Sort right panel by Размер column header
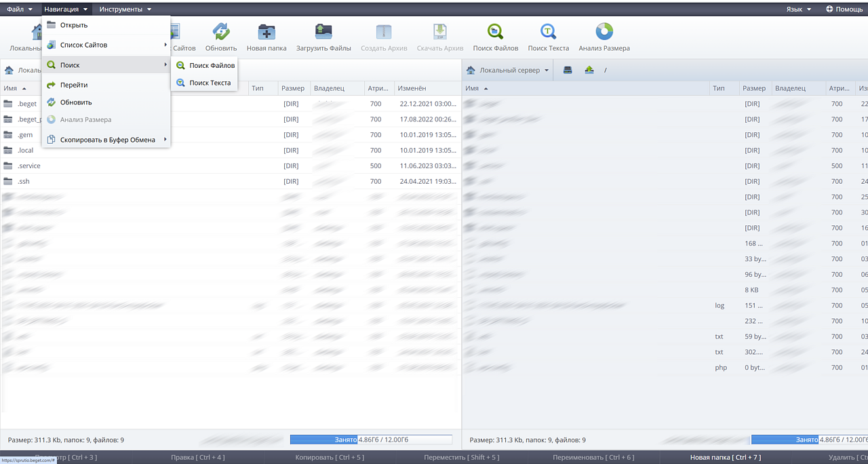 [x=753, y=89]
